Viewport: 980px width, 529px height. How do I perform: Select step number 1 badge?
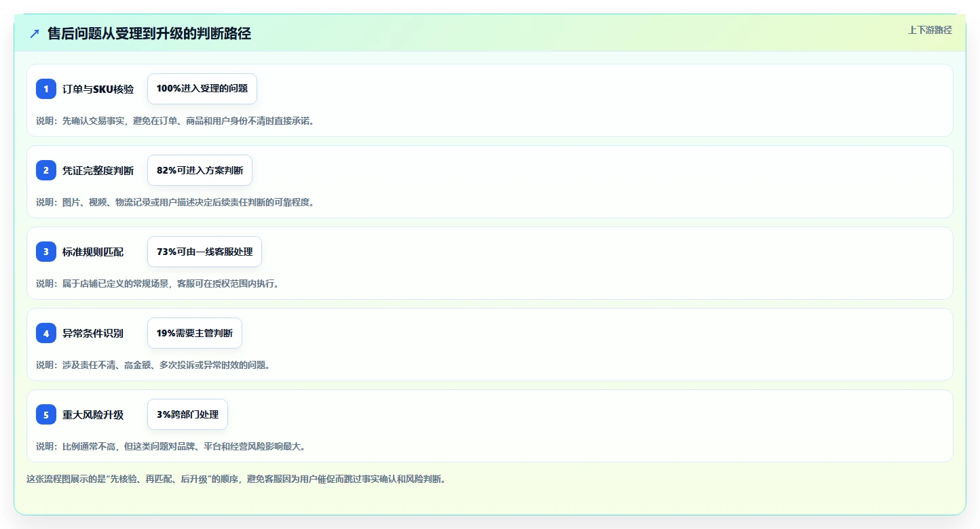click(x=46, y=89)
